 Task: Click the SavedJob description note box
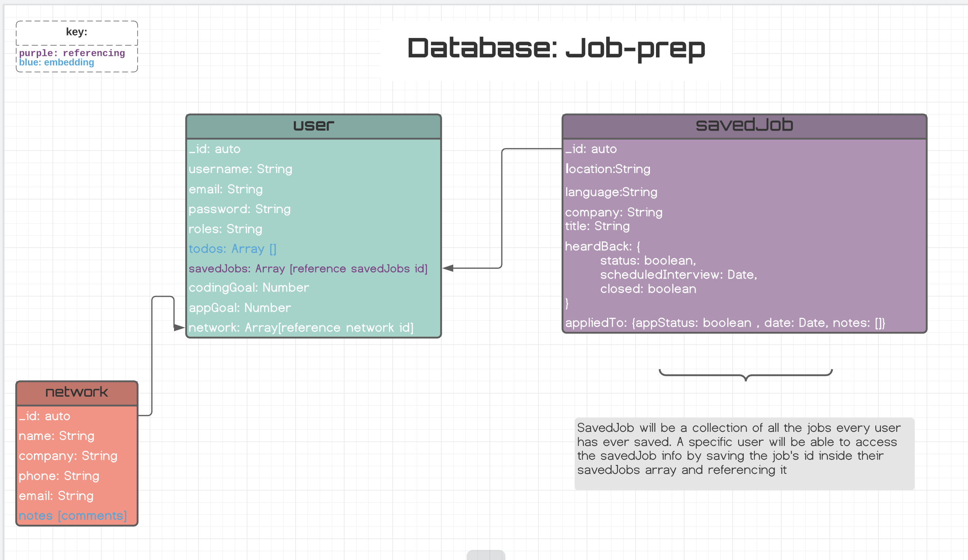pos(744,453)
